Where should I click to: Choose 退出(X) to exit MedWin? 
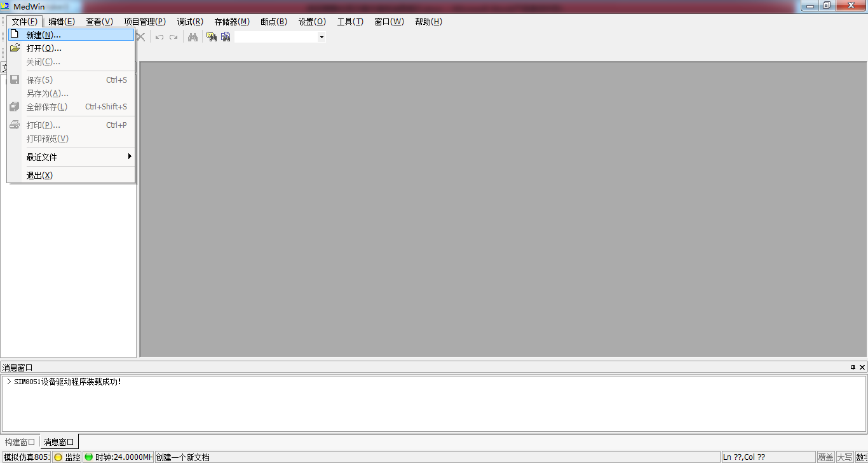pos(71,176)
